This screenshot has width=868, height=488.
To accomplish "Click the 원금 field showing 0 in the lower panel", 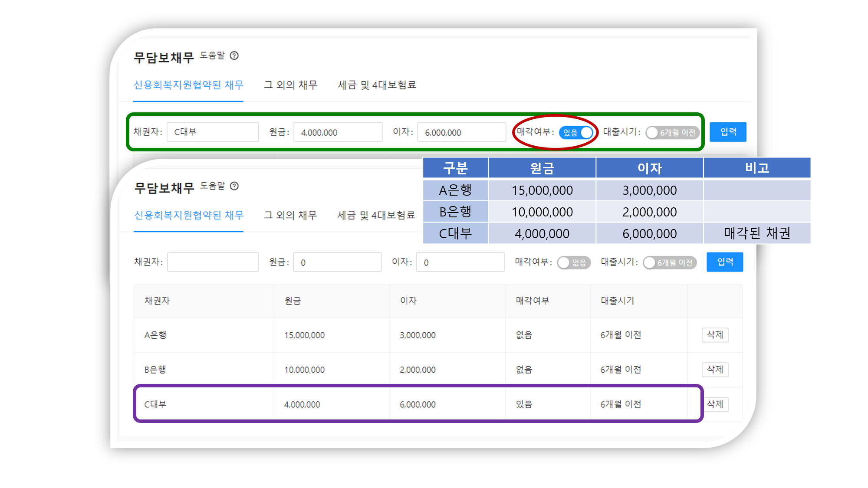I will tap(337, 262).
